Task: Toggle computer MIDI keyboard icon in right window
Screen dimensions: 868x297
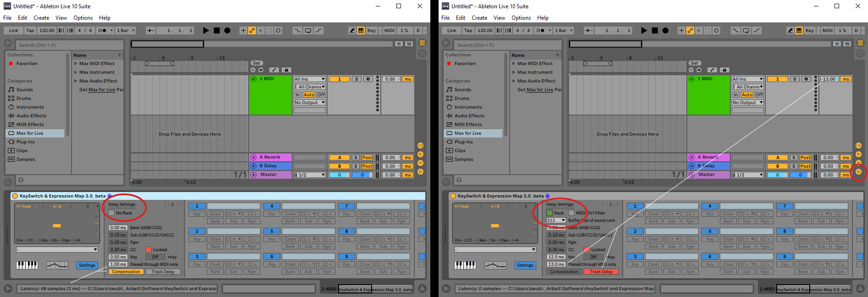Action: click(799, 31)
